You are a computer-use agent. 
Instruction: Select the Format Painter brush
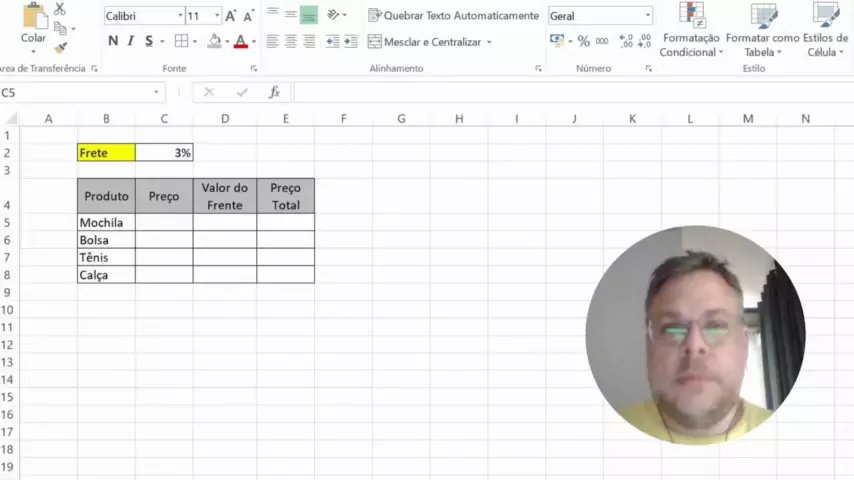pos(60,47)
